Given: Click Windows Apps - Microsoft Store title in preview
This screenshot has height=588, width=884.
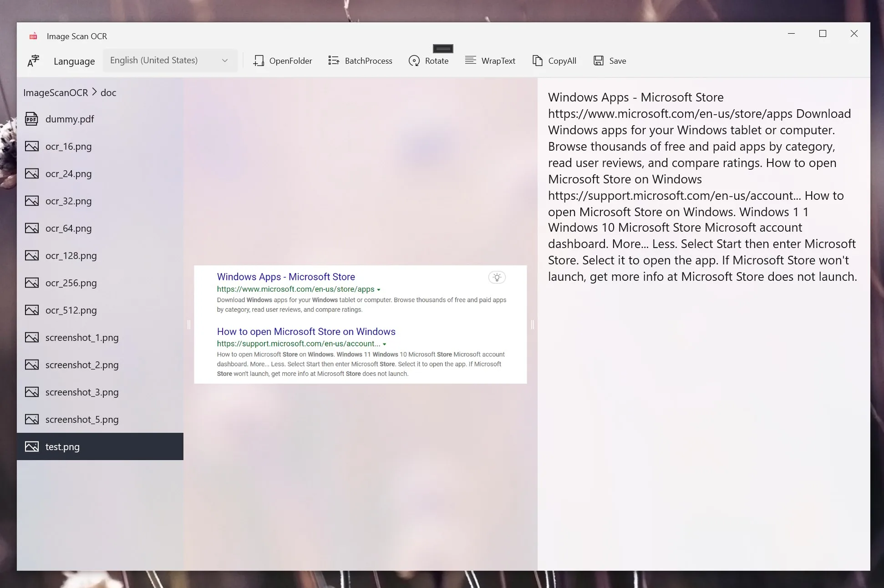Looking at the screenshot, I should pyautogui.click(x=286, y=277).
